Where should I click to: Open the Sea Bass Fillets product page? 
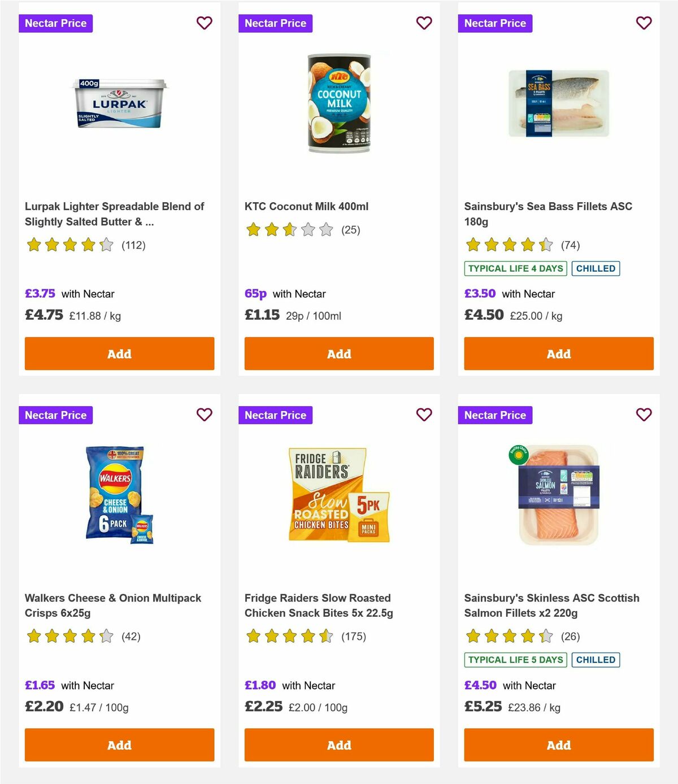[x=547, y=214]
